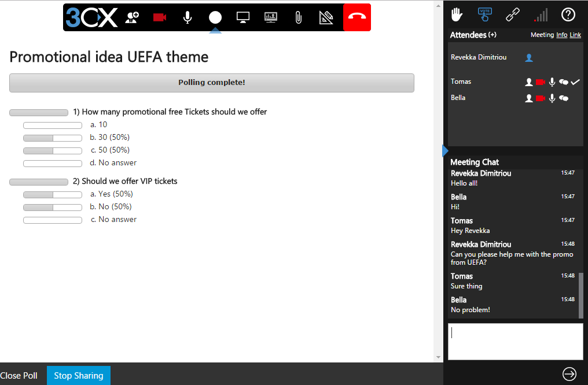Click the (+) next to Attendees
Viewport: 588px width, 385px height.
(x=493, y=35)
